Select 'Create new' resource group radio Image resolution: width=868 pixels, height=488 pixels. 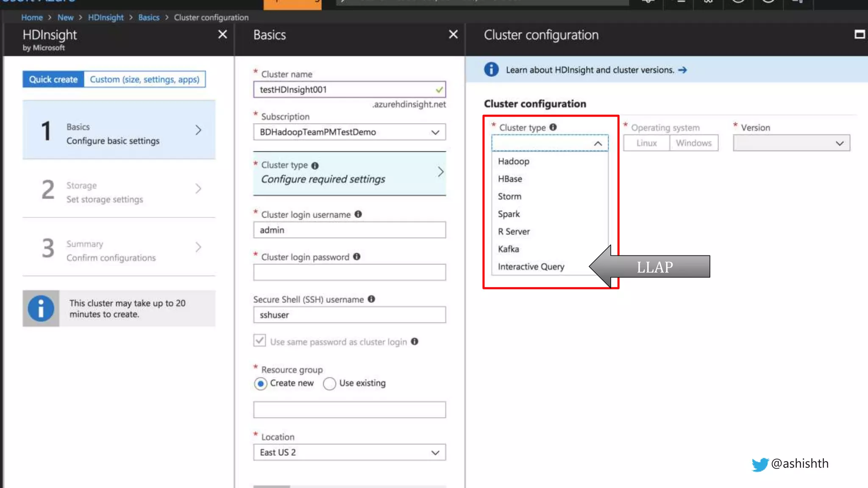click(261, 384)
